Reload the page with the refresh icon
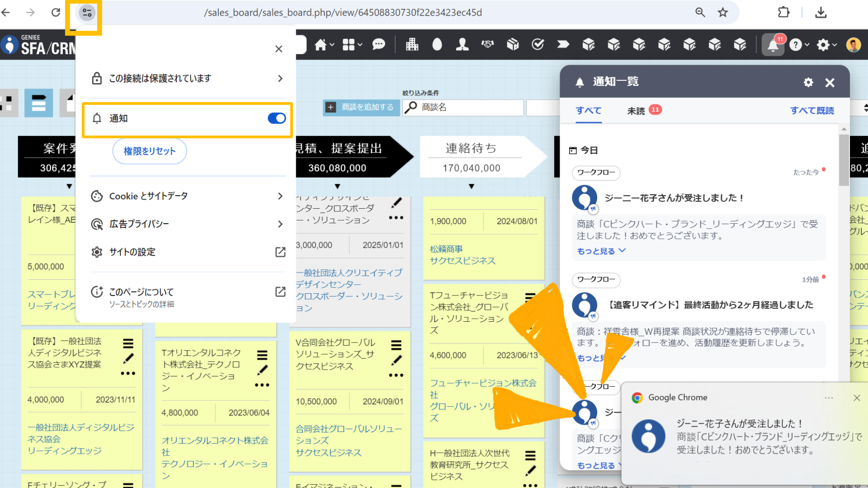The height and width of the screenshot is (488, 868). (56, 13)
